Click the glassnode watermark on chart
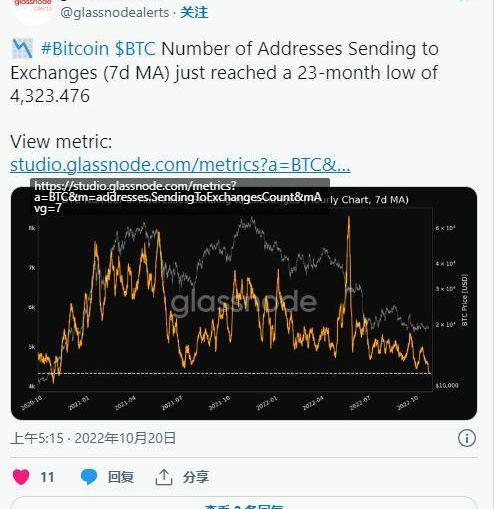The image size is (494, 509). click(x=244, y=303)
